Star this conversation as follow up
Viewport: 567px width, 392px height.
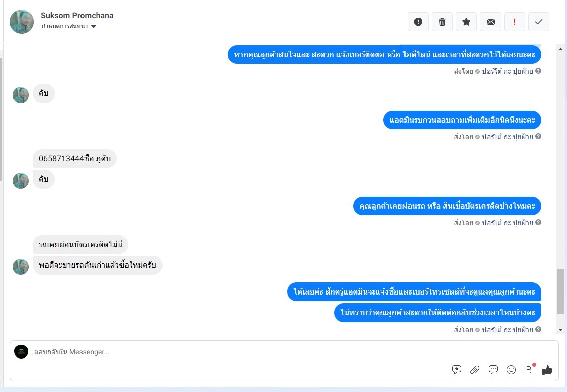pyautogui.click(x=466, y=22)
